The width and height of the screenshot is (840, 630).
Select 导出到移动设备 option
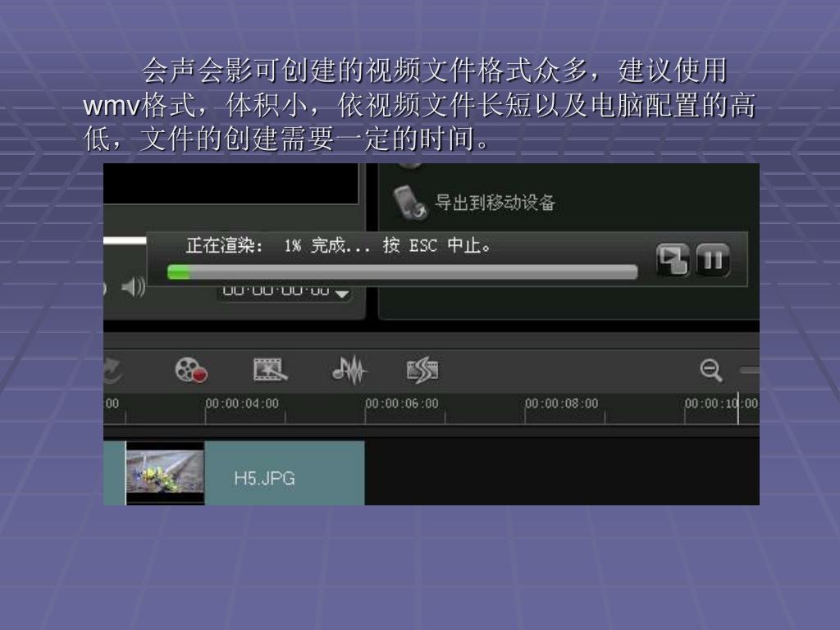(495, 203)
